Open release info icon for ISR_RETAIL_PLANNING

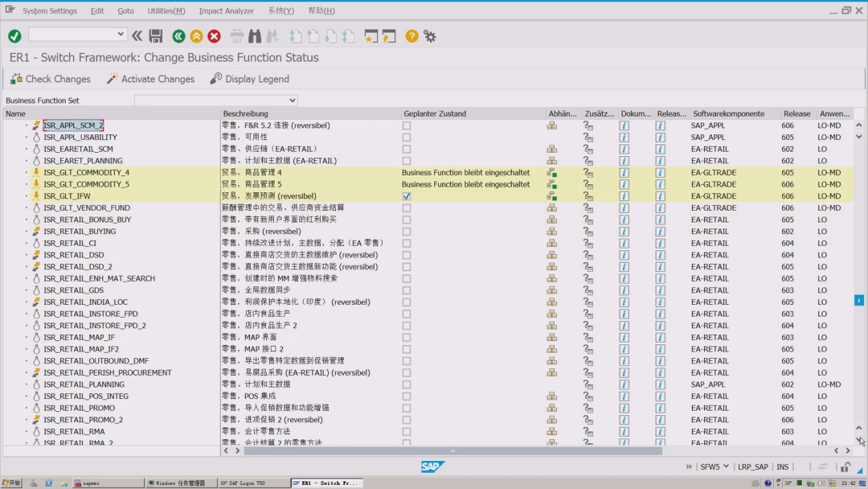[661, 384]
